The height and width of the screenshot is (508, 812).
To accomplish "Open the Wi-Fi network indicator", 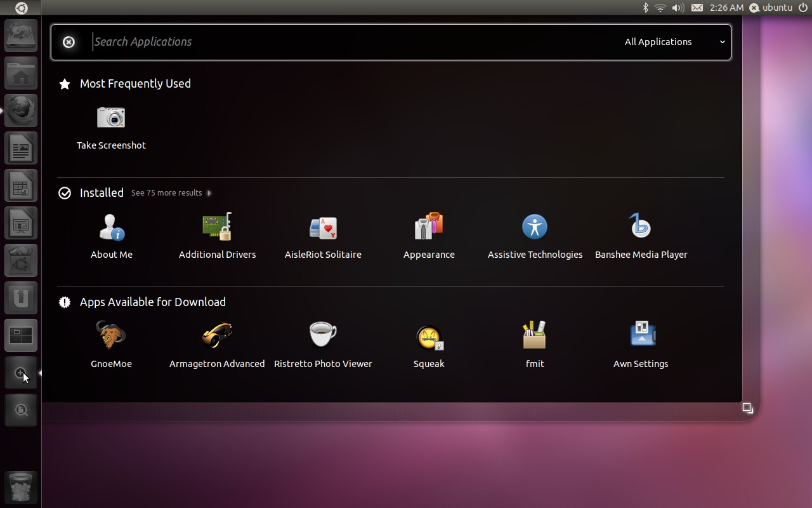I will coord(660,8).
